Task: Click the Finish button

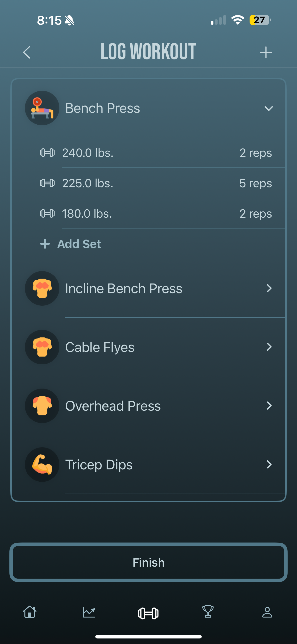Action: [x=148, y=562]
